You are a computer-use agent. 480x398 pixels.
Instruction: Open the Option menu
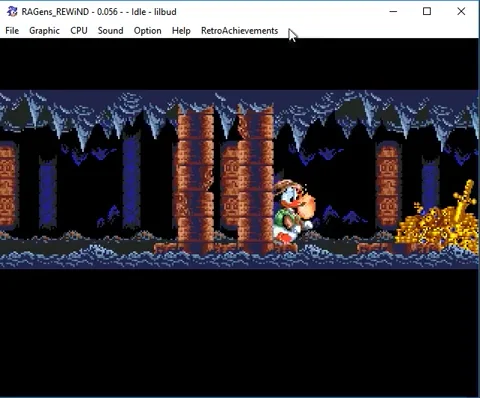pyautogui.click(x=147, y=31)
